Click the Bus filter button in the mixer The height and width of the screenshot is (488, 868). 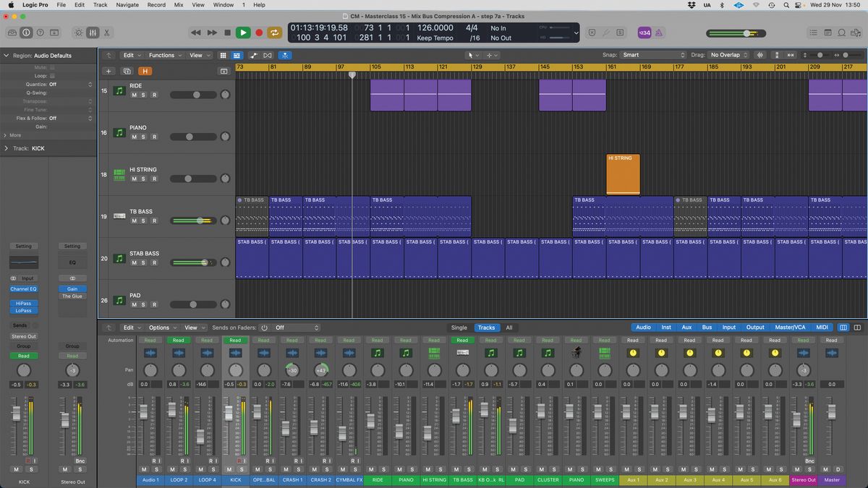coord(707,327)
